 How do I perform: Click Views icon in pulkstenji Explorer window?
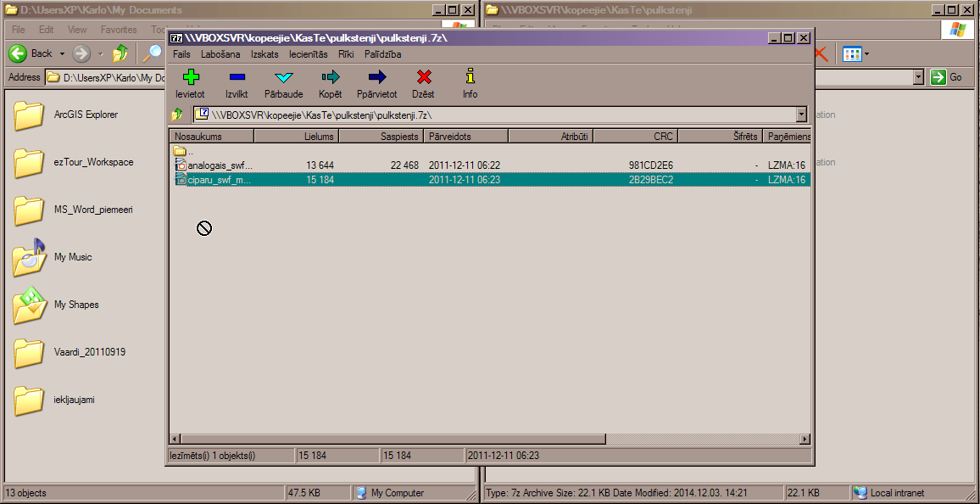852,54
